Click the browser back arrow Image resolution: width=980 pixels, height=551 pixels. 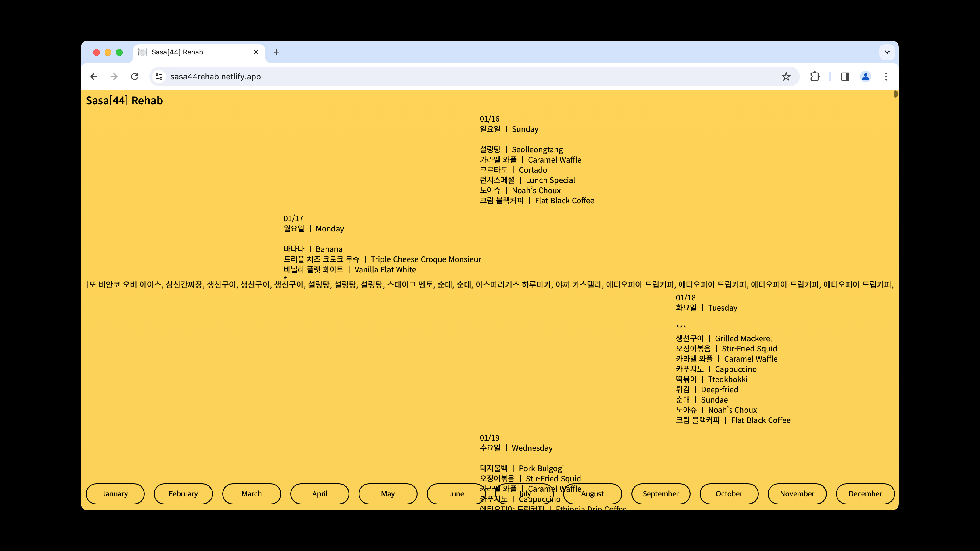point(94,76)
